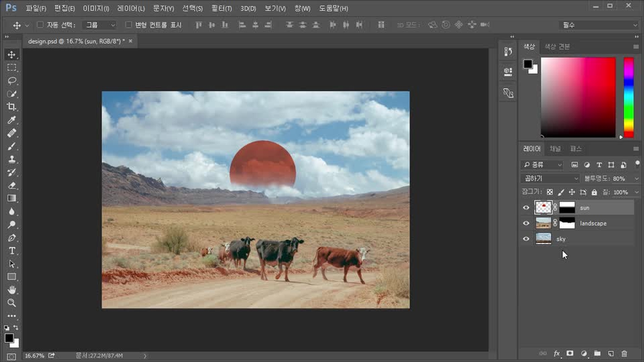644x362 pixels.
Task: Select the Eyedropper tool
Action: [x=12, y=120]
